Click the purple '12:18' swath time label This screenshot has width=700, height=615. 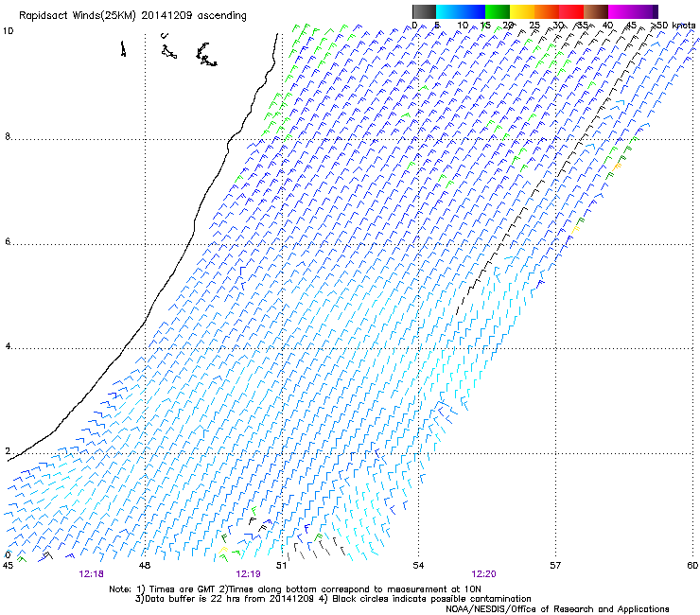(92, 574)
